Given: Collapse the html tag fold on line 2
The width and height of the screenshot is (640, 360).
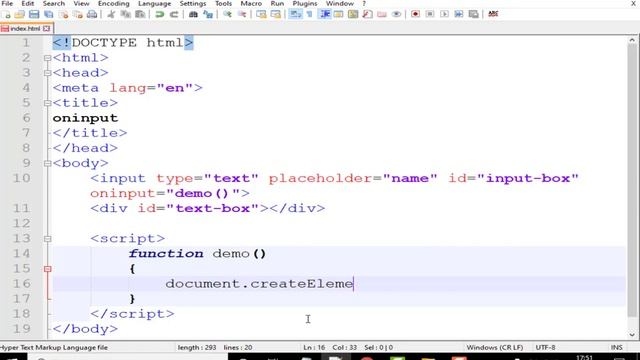Looking at the screenshot, I should (x=47, y=58).
